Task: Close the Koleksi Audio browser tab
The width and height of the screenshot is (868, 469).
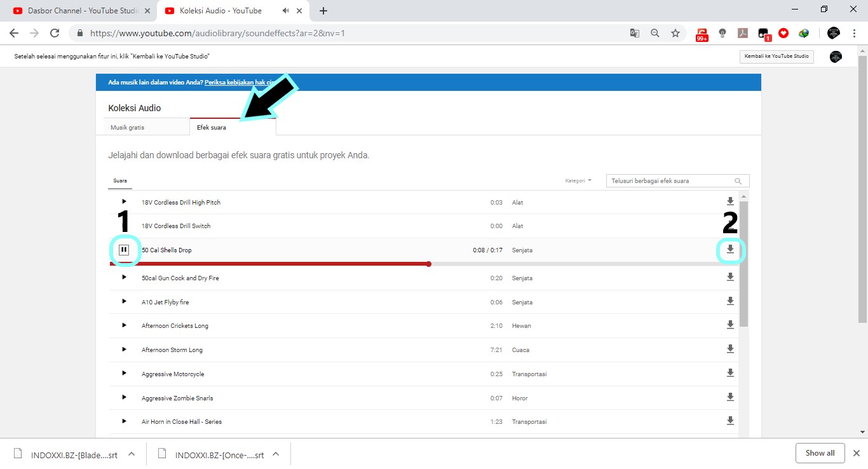Action: tap(300, 11)
